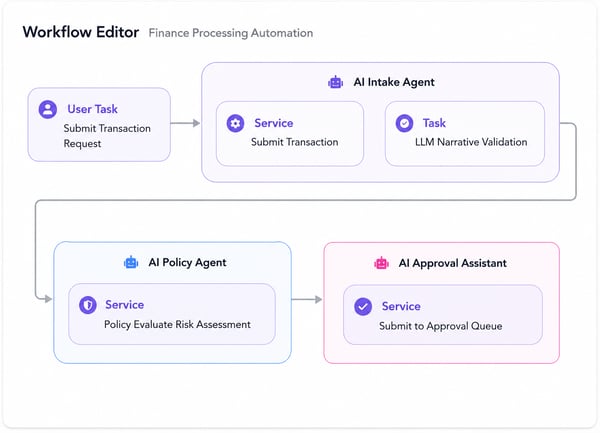Click the AI Policy Agent group title

(187, 263)
